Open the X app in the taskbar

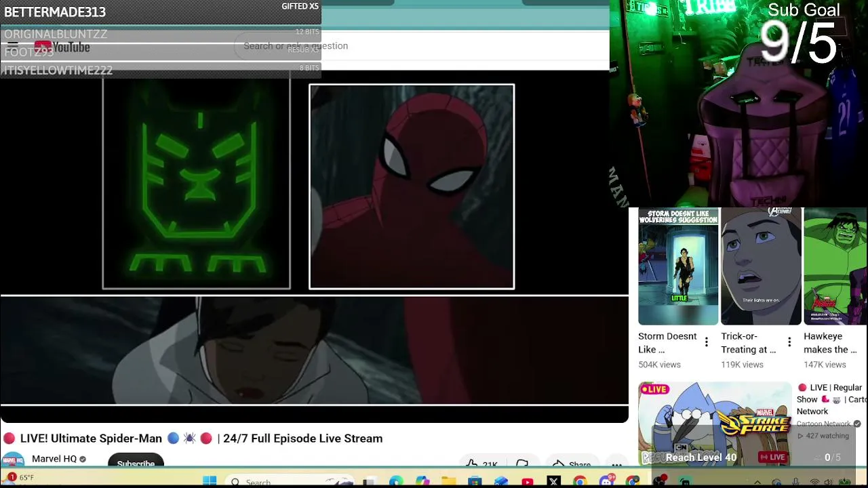tap(553, 481)
